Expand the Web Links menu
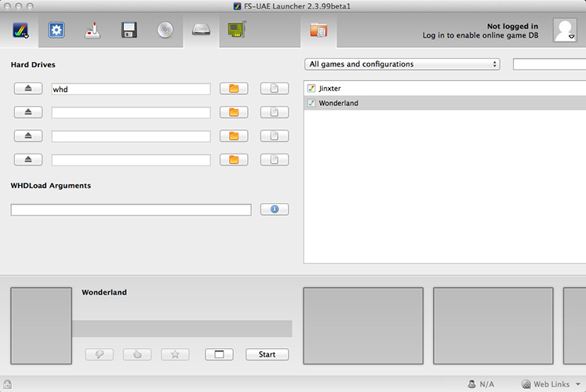Viewport: 586px width, 392px height. tap(546, 384)
